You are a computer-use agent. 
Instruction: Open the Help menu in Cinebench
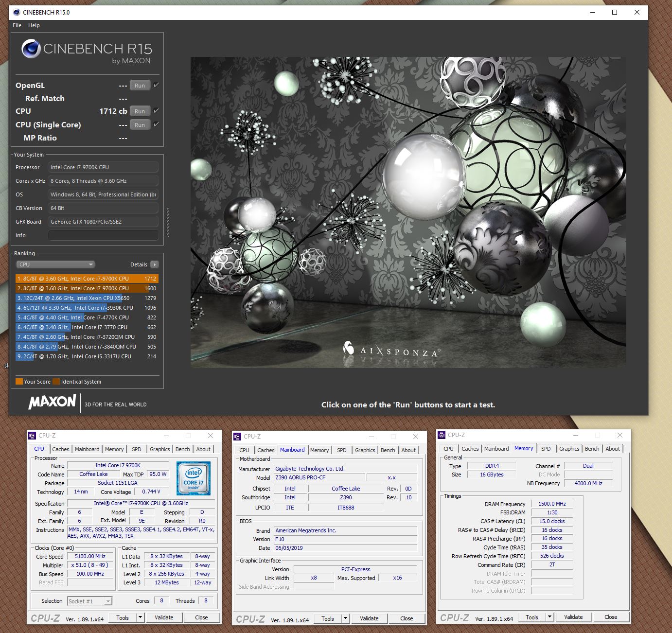point(34,25)
